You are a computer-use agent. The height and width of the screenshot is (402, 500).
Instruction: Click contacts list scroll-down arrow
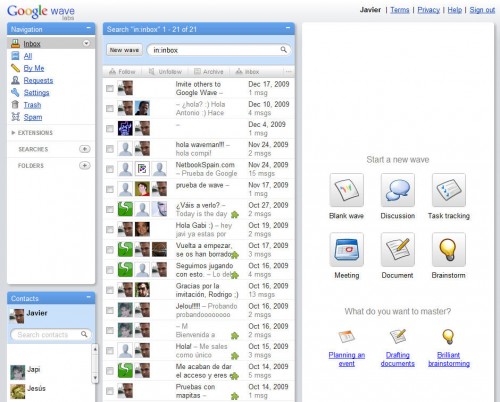click(95, 378)
